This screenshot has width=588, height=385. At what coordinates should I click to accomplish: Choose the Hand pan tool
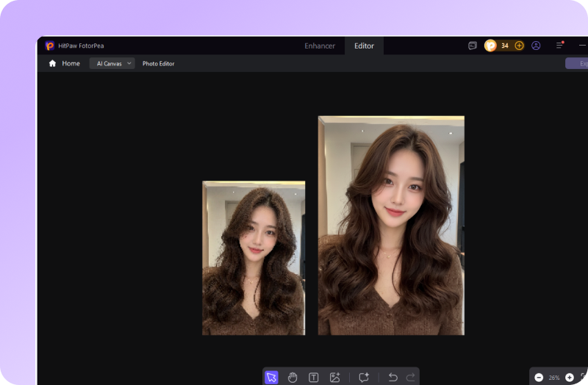coord(293,377)
